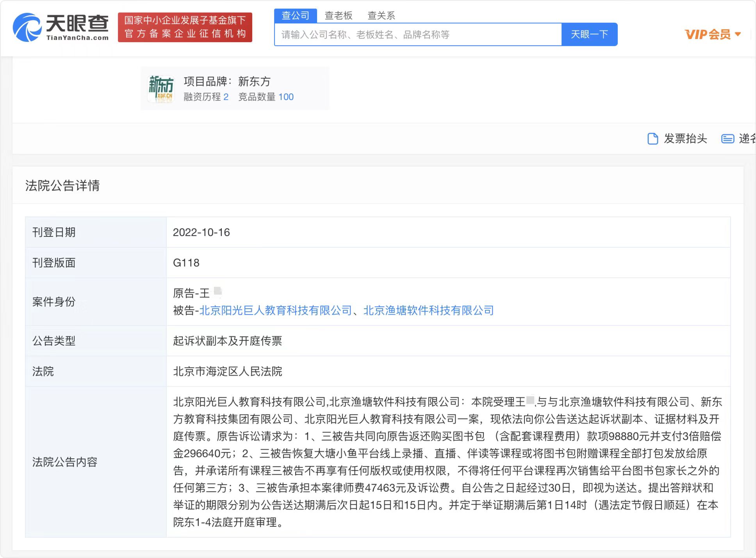The height and width of the screenshot is (558, 756).
Task: Click the red official credit agency banner
Action: (x=185, y=27)
